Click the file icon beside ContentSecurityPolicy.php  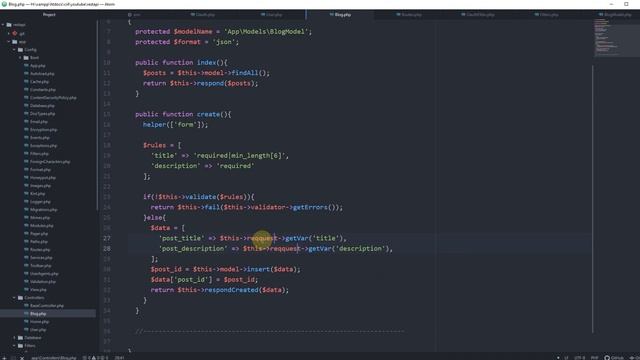(27, 98)
